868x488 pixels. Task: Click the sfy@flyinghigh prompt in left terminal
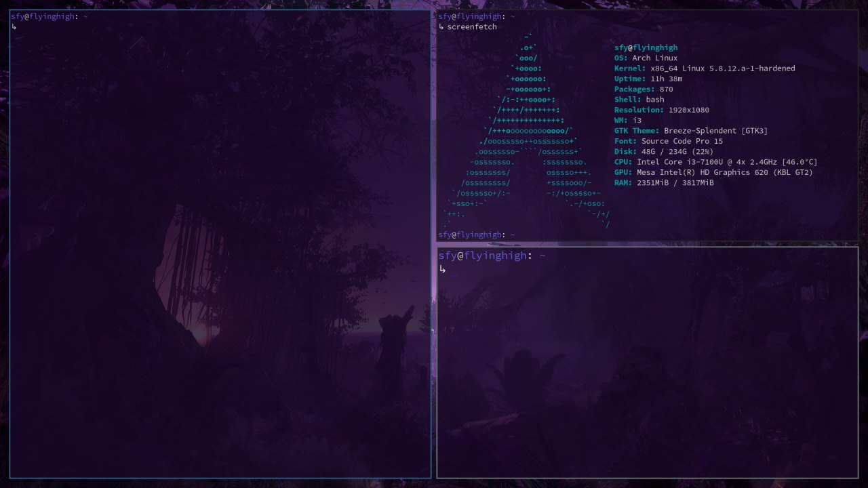point(43,16)
